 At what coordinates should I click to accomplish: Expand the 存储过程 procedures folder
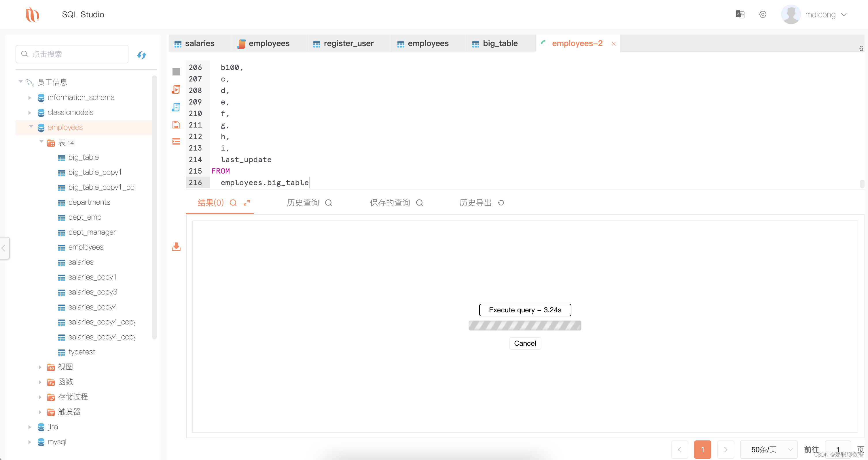click(x=40, y=397)
